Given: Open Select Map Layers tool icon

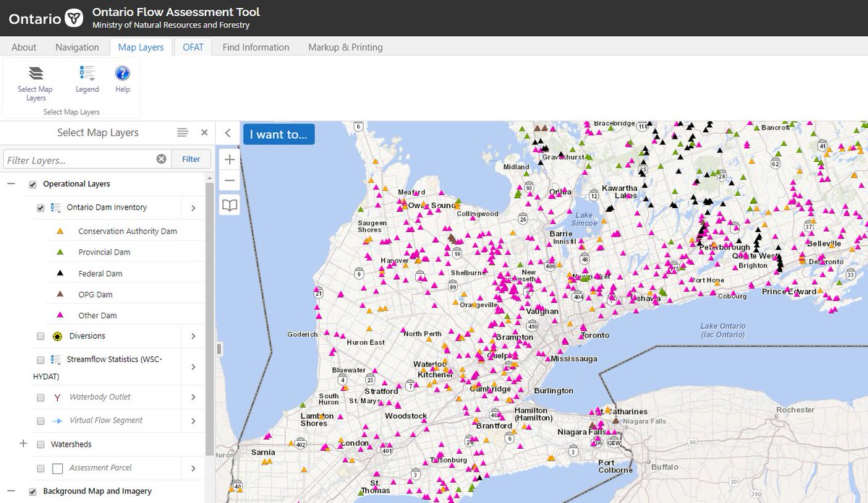Looking at the screenshot, I should click(35, 73).
